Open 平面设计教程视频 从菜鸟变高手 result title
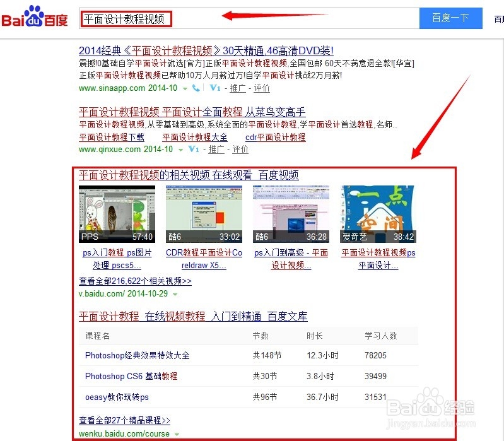504x441 pixels. pyautogui.click(x=192, y=112)
